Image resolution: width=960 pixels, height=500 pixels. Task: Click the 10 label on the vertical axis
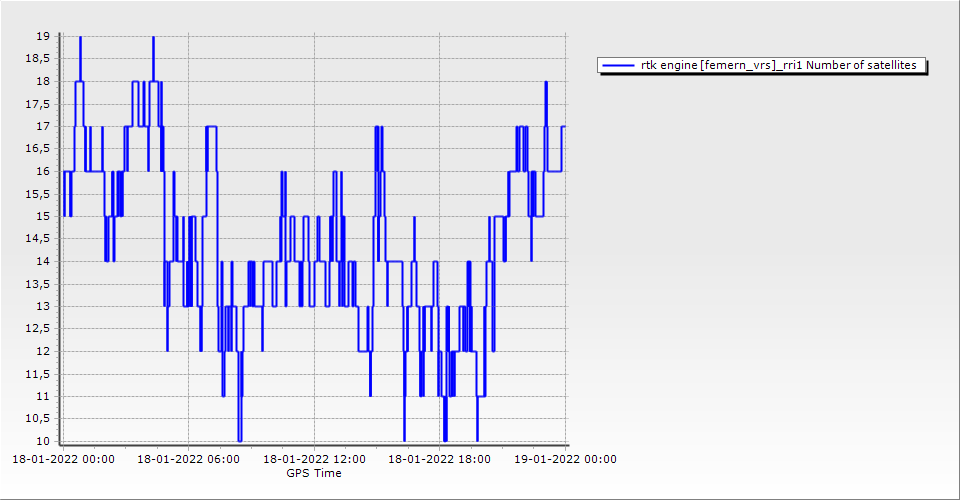pyautogui.click(x=43, y=441)
